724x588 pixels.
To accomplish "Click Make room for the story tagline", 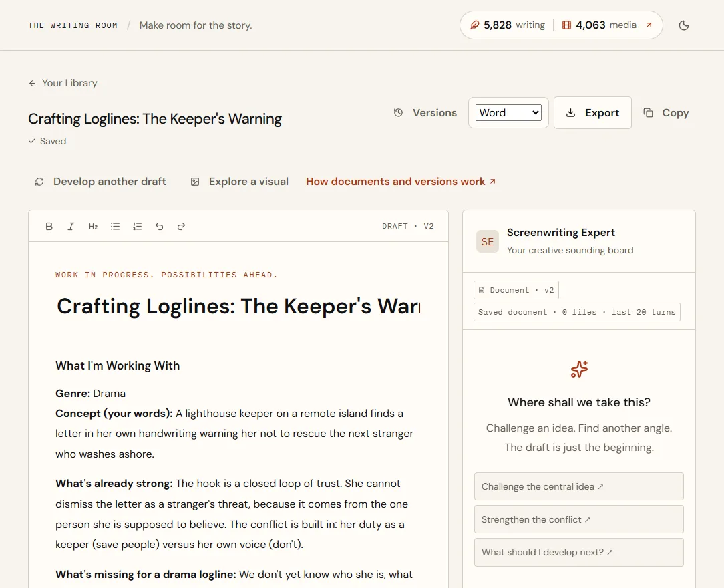I will (x=196, y=25).
